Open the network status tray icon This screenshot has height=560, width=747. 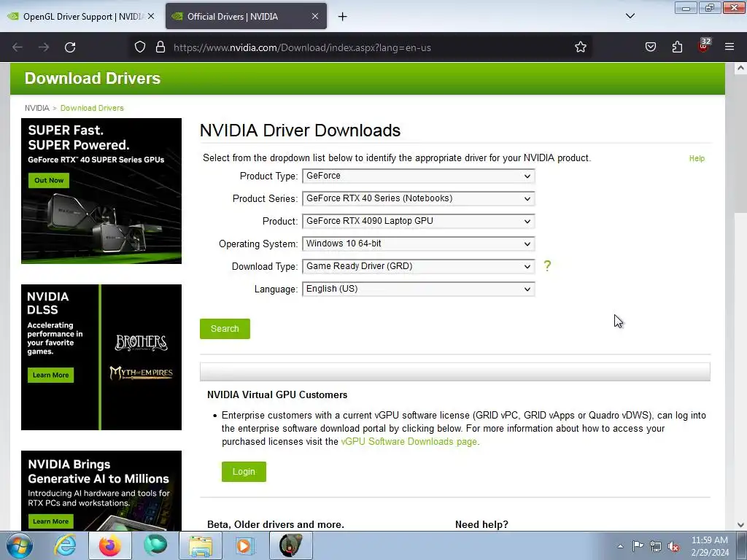coord(656,546)
